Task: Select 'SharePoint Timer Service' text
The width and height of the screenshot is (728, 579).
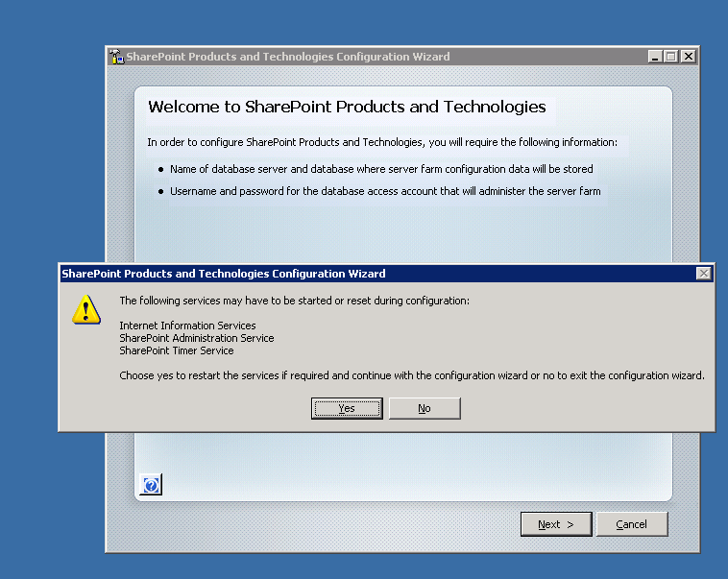Action: [177, 350]
